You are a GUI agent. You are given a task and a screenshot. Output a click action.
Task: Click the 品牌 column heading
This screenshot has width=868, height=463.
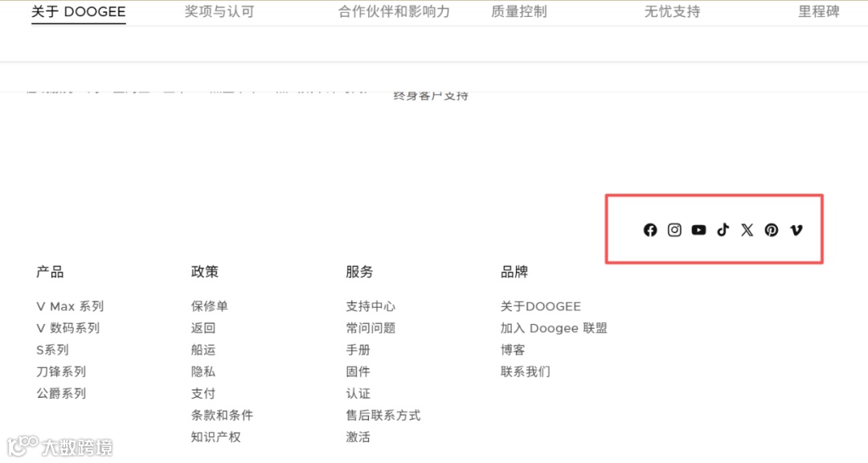click(x=514, y=272)
